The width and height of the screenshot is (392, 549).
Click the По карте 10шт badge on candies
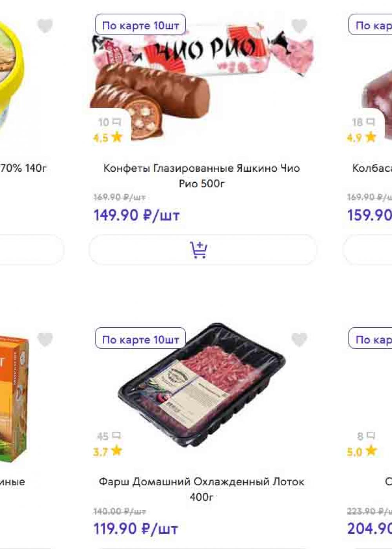coord(140,25)
